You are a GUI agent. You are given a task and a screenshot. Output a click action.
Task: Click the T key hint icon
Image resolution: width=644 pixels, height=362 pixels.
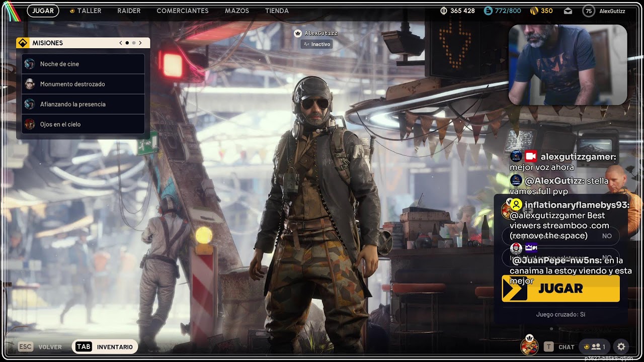click(549, 347)
